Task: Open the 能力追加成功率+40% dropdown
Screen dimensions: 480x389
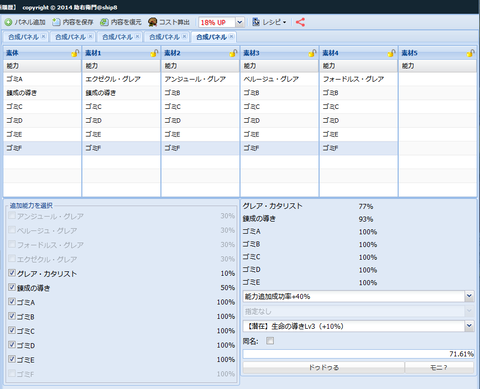Action: coord(469,296)
